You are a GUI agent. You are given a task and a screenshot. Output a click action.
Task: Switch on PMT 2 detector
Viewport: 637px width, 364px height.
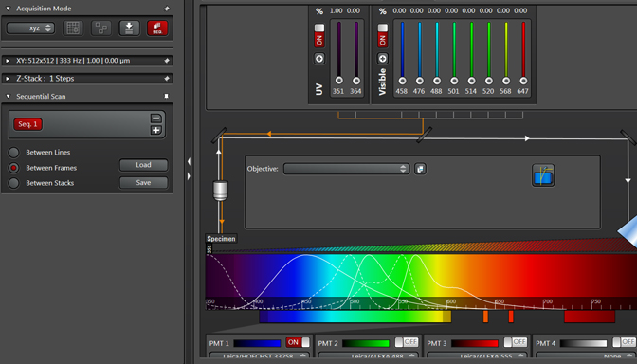coord(407,342)
